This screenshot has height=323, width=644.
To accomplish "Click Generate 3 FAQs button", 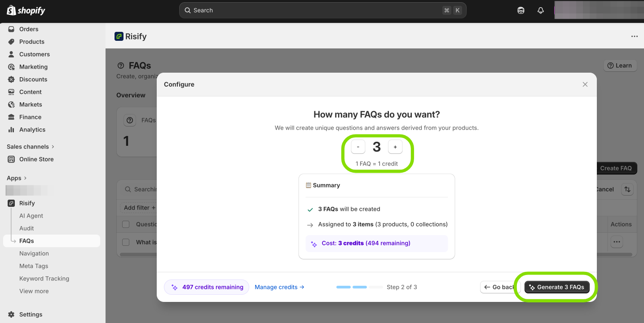I will coord(556,287).
